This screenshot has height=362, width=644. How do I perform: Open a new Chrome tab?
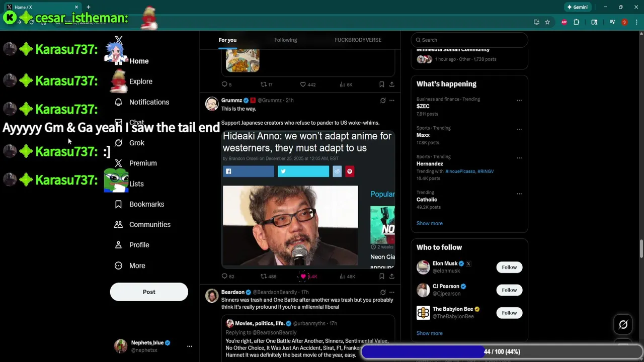click(89, 7)
